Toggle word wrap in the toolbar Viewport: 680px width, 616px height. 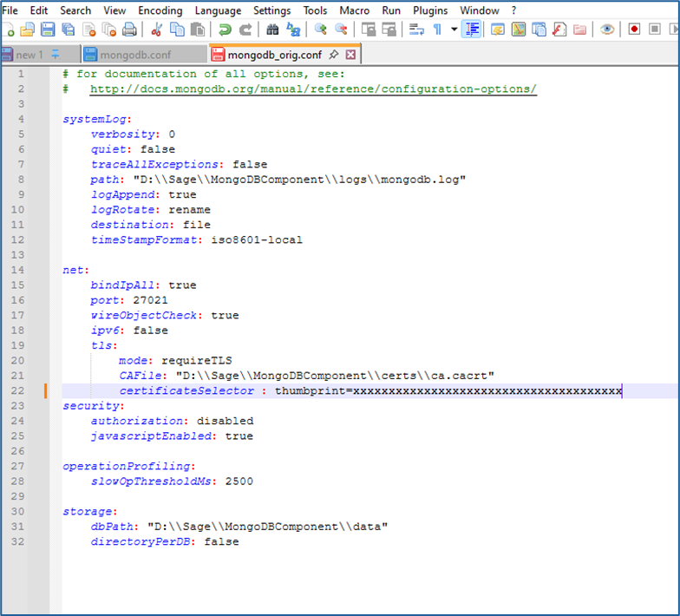(x=416, y=29)
